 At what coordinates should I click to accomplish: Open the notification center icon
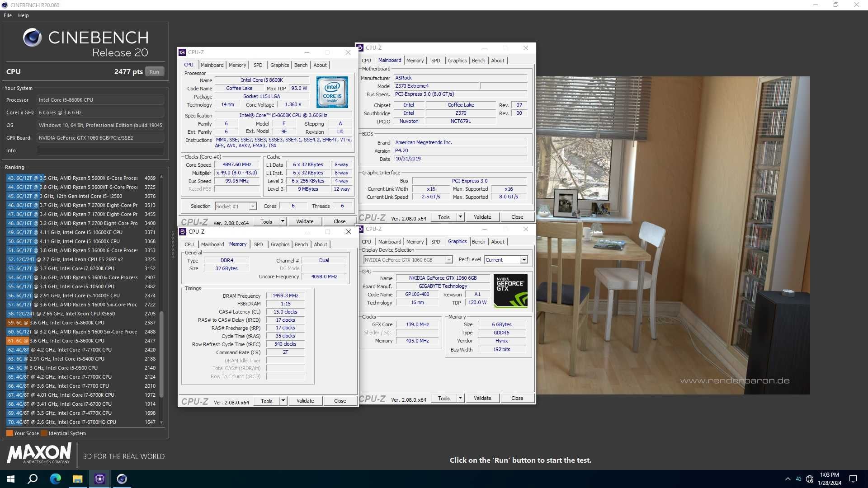point(853,479)
